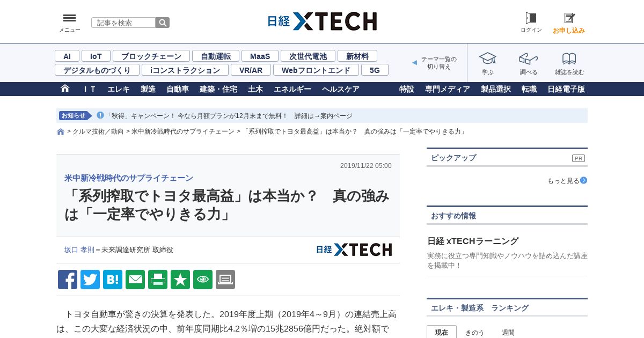Click the 記事を検索 search field
This screenshot has height=338, width=644.
[x=123, y=23]
